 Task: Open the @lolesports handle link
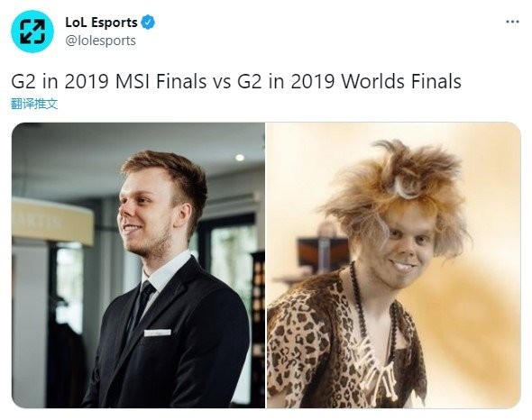click(x=100, y=41)
